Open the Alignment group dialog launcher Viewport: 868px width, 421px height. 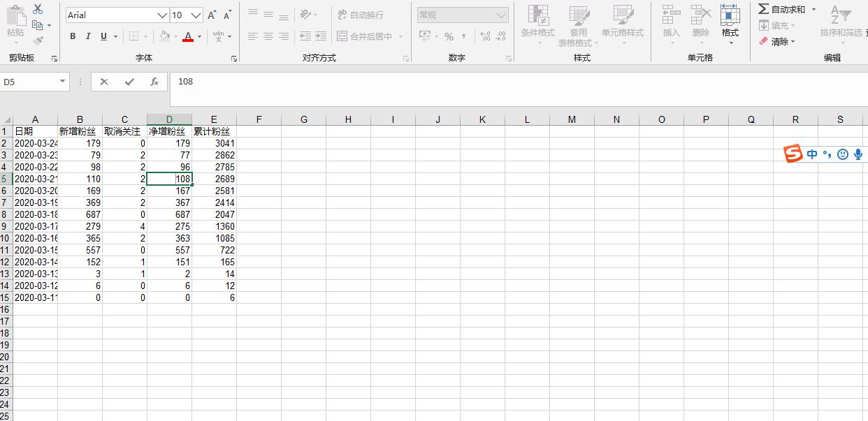pyautogui.click(x=406, y=59)
